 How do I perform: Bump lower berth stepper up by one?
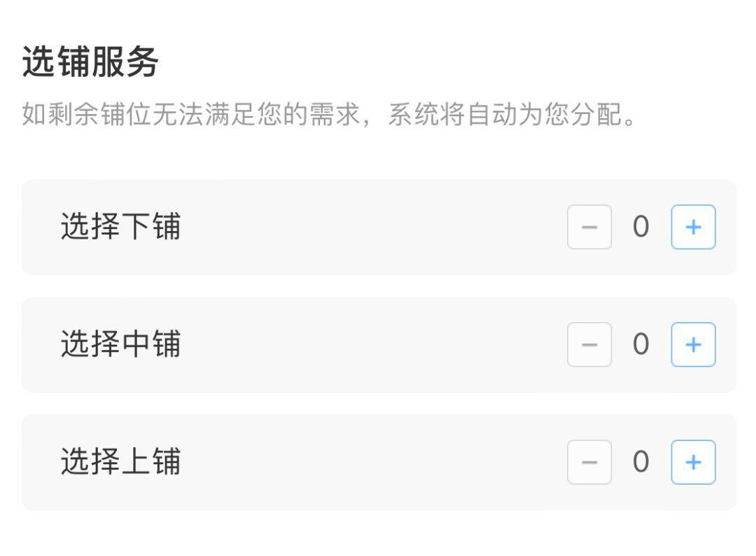pos(693,227)
